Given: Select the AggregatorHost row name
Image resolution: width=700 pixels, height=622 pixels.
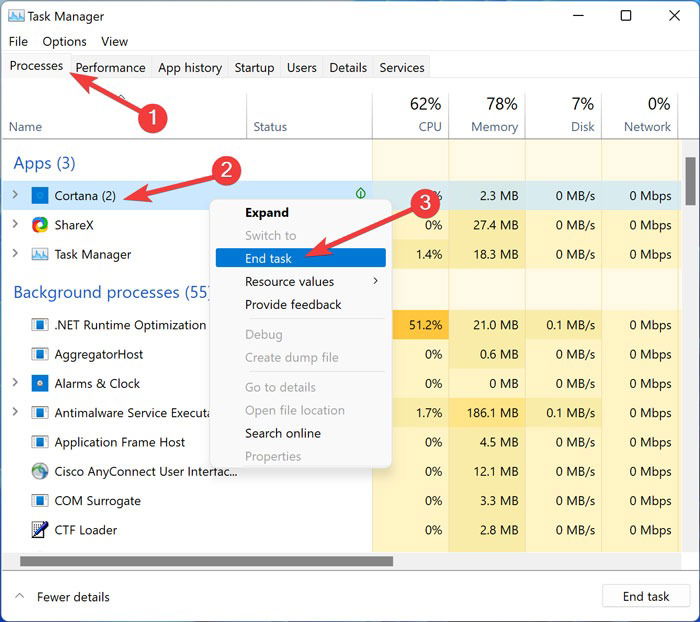Looking at the screenshot, I should tap(99, 354).
